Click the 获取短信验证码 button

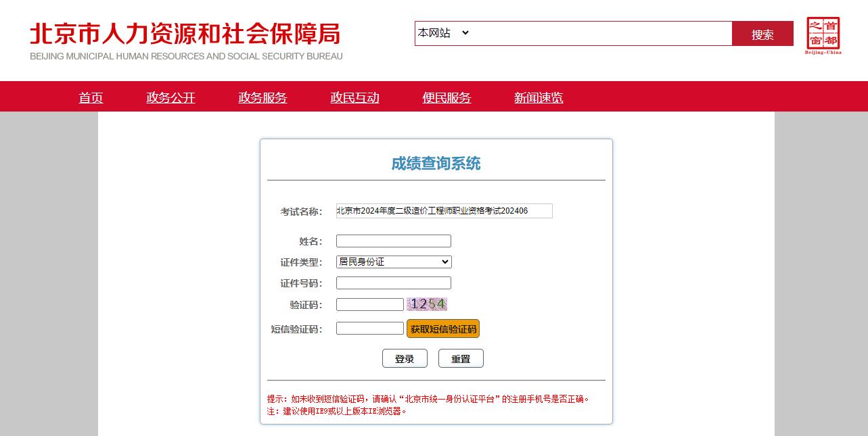tap(443, 329)
